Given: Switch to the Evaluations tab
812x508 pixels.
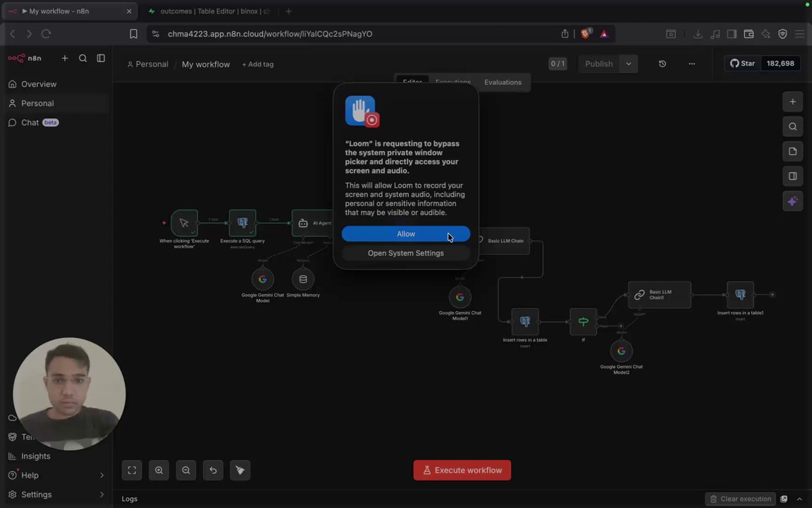Looking at the screenshot, I should 503,83.
